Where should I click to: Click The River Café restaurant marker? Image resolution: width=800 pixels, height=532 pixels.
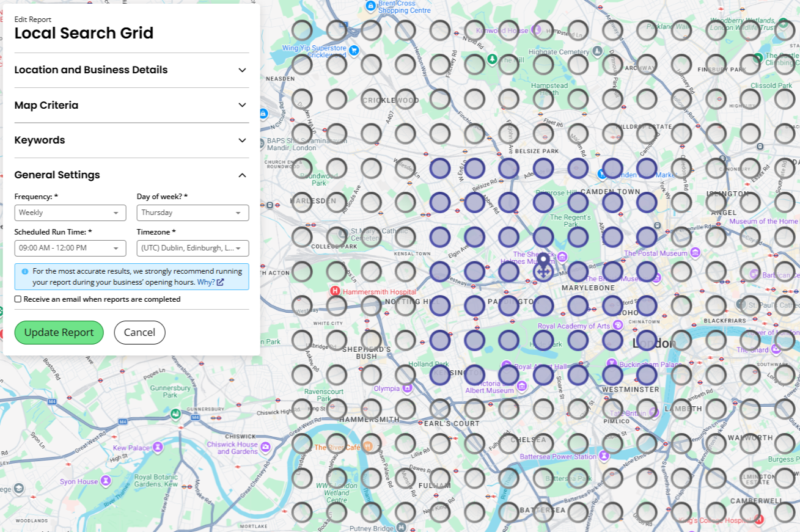tap(367, 447)
